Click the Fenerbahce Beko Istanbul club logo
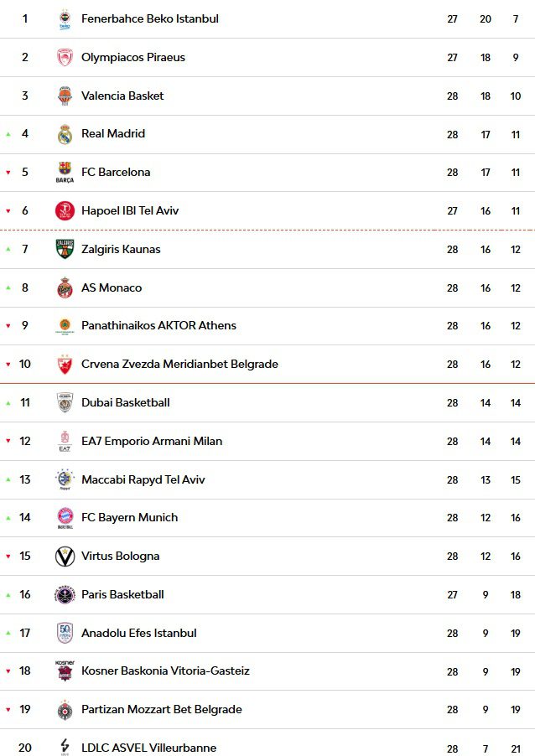Viewport: 535px width, 756px height. coord(65,19)
